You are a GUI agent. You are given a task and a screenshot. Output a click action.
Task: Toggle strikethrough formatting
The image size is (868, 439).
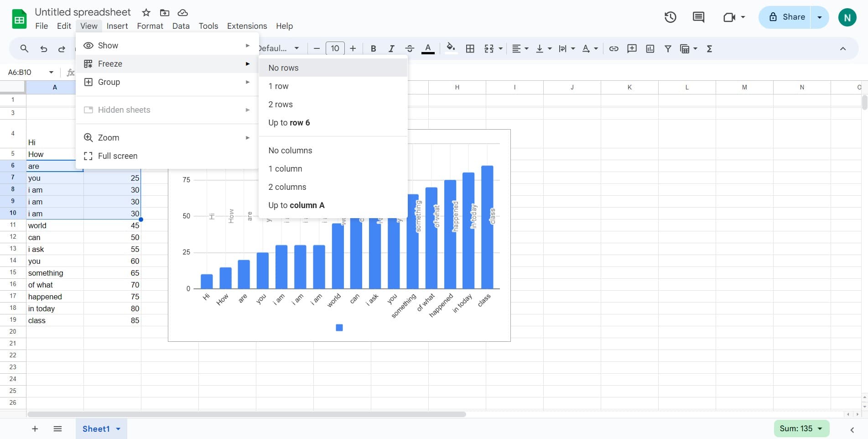pos(409,49)
